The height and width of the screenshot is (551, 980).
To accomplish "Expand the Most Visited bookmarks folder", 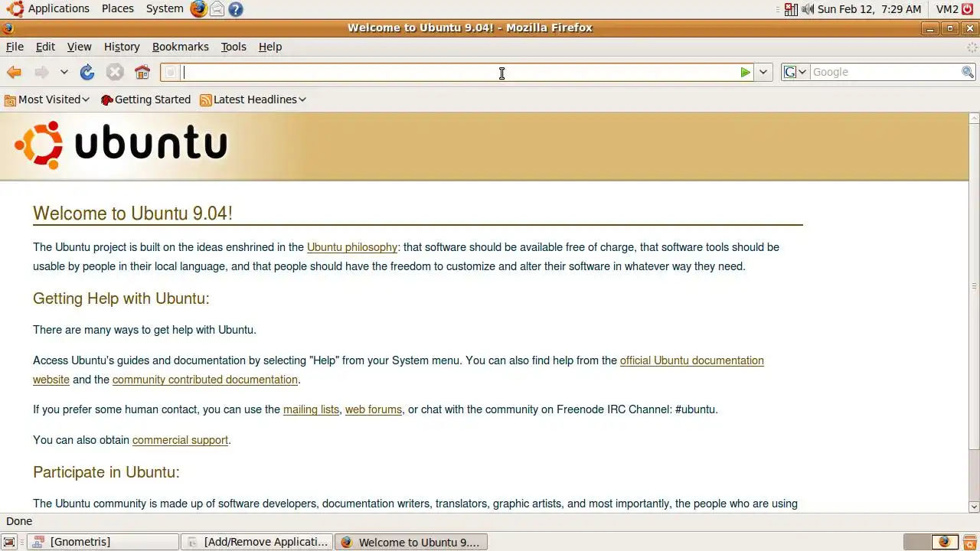I will click(47, 99).
